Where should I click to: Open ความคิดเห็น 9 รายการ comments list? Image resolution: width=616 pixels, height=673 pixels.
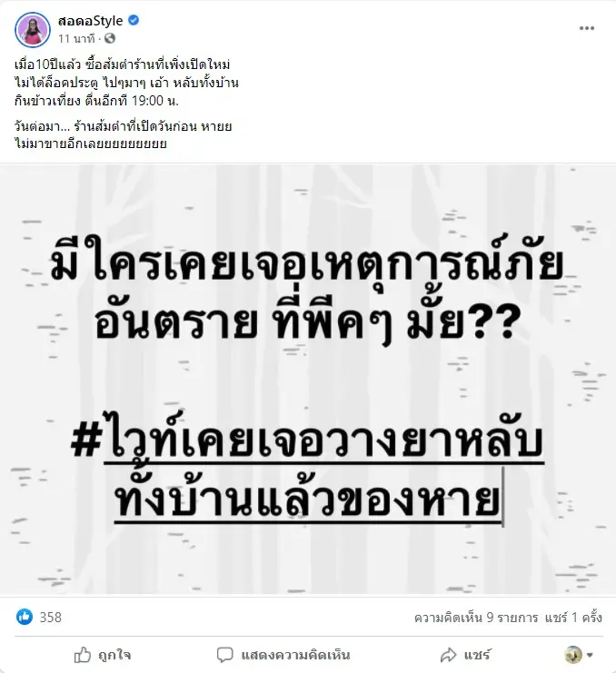(476, 618)
